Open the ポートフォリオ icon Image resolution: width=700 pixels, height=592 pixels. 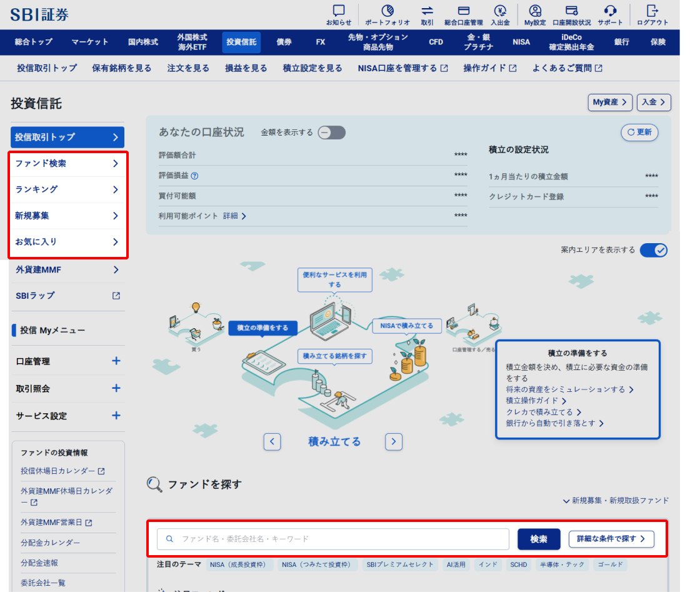pos(387,15)
